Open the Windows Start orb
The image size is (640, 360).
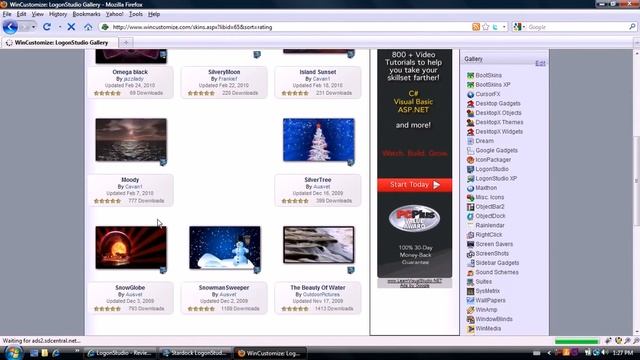(x=13, y=352)
